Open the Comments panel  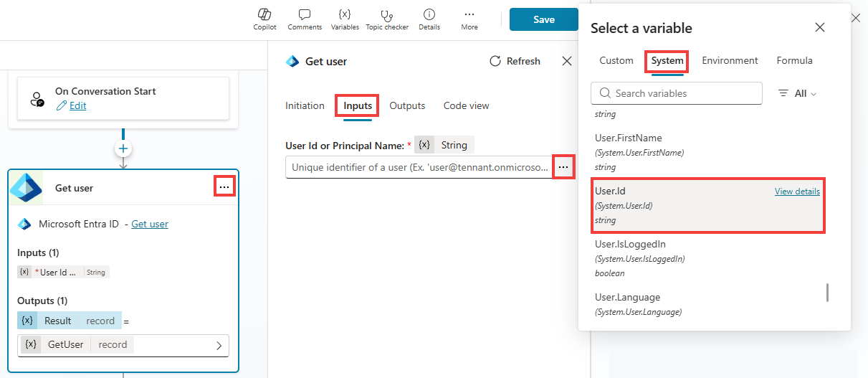tap(305, 19)
